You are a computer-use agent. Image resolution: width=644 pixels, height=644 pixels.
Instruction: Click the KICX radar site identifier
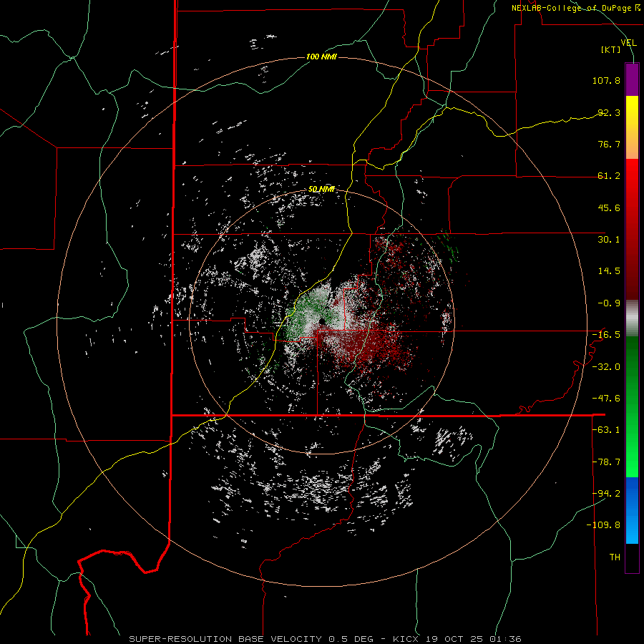pyautogui.click(x=406, y=639)
